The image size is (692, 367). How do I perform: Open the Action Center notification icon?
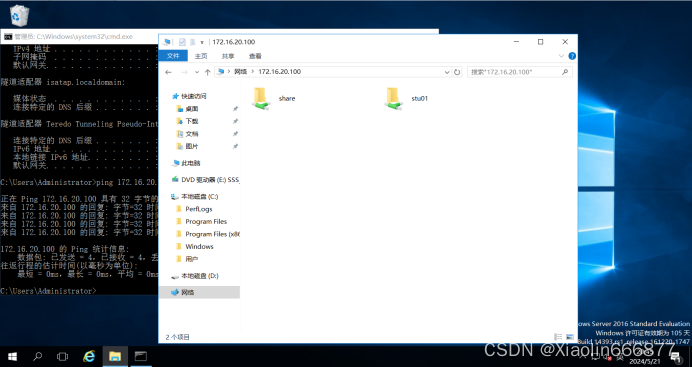(x=676, y=357)
